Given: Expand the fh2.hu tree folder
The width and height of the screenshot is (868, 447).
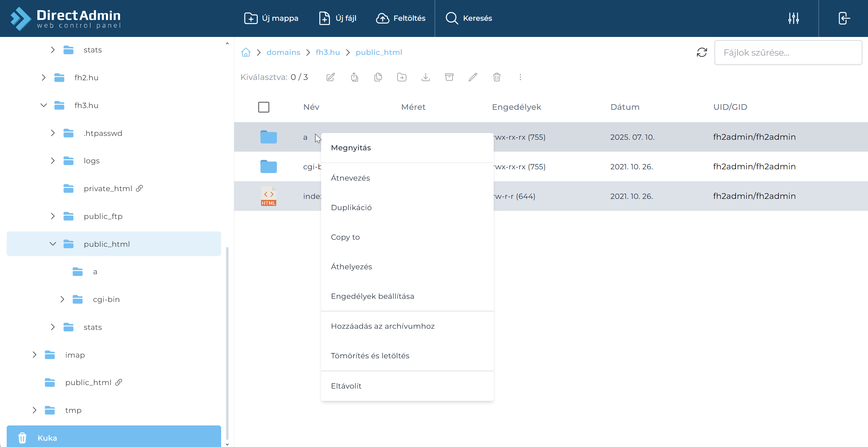Looking at the screenshot, I should point(44,77).
